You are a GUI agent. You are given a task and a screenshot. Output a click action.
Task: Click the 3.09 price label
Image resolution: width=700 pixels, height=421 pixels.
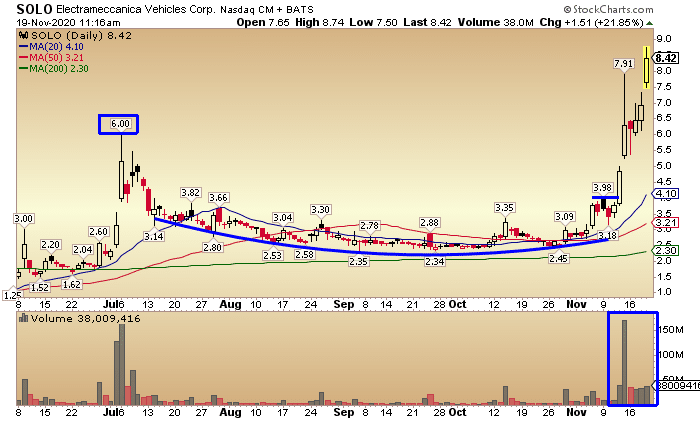click(564, 217)
